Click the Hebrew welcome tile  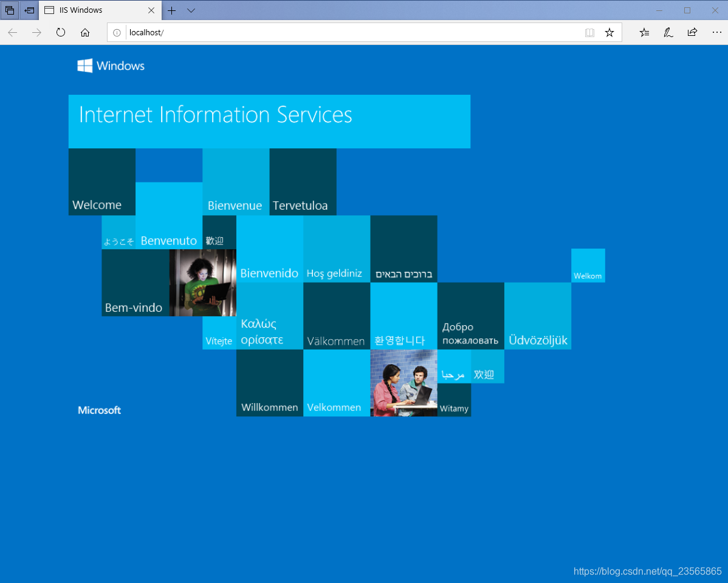(404, 249)
